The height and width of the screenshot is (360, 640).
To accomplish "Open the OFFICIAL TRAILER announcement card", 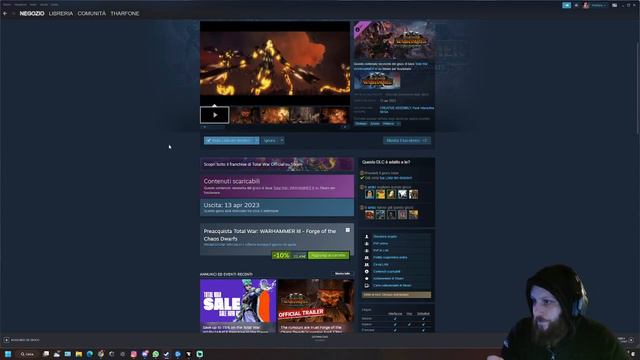I will pos(316,306).
